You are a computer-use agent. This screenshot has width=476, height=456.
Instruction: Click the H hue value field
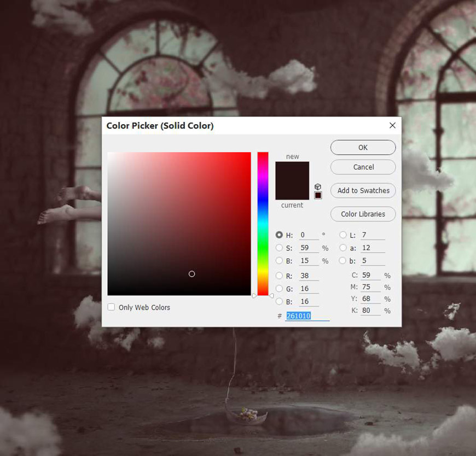(309, 235)
